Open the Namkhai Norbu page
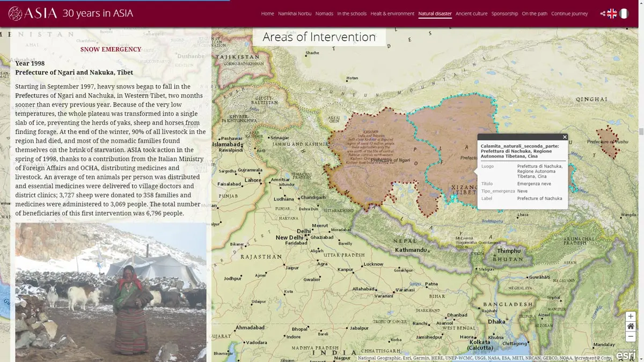The width and height of the screenshot is (644, 362). [295, 13]
